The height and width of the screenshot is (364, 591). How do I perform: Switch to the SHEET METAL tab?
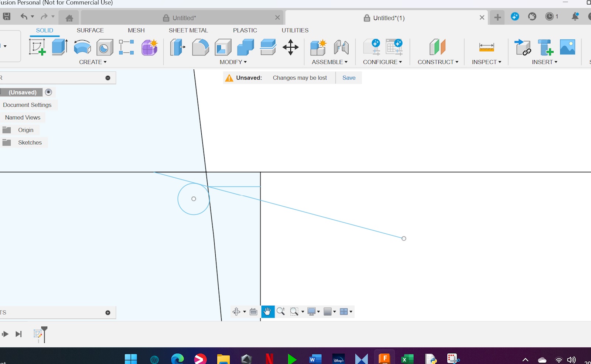tap(188, 30)
